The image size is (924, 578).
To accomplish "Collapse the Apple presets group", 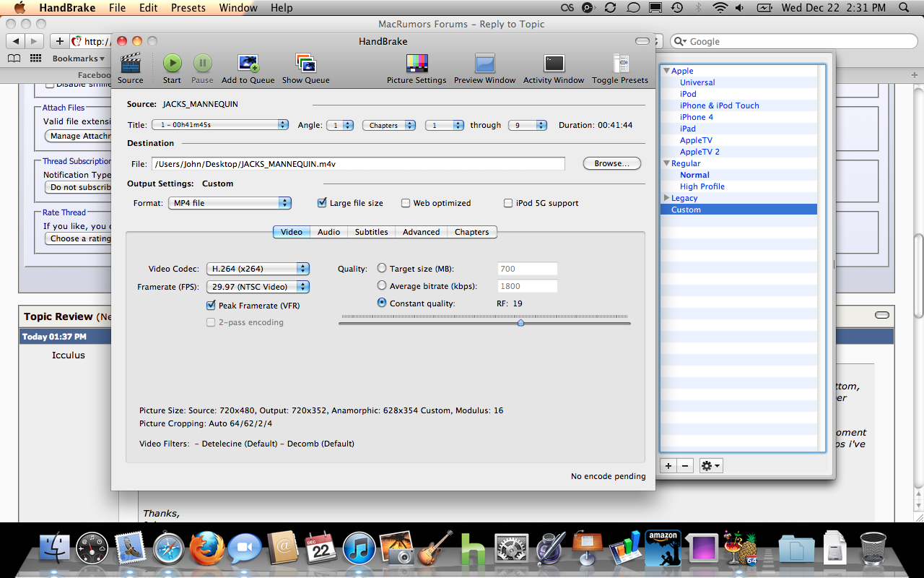I will (x=667, y=71).
